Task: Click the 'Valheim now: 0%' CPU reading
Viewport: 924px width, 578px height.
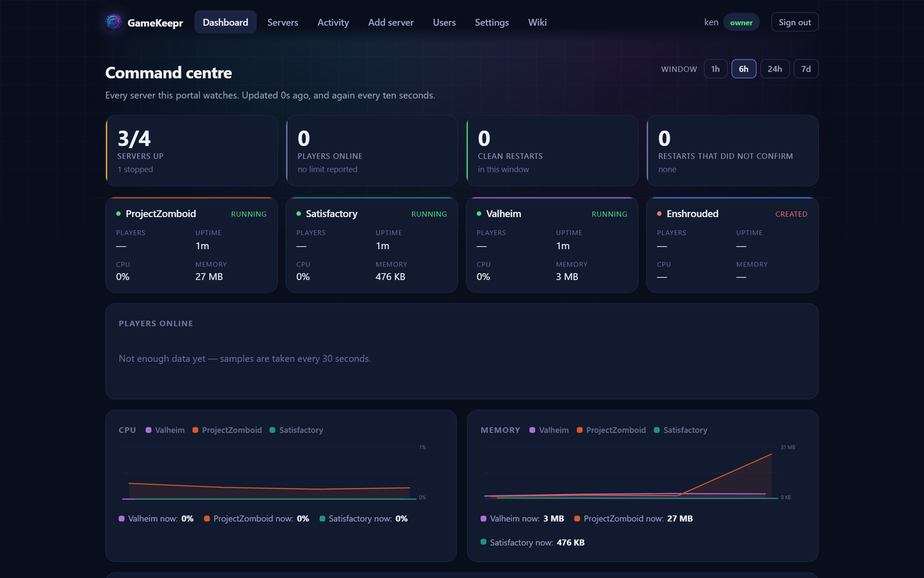Action: [x=156, y=518]
